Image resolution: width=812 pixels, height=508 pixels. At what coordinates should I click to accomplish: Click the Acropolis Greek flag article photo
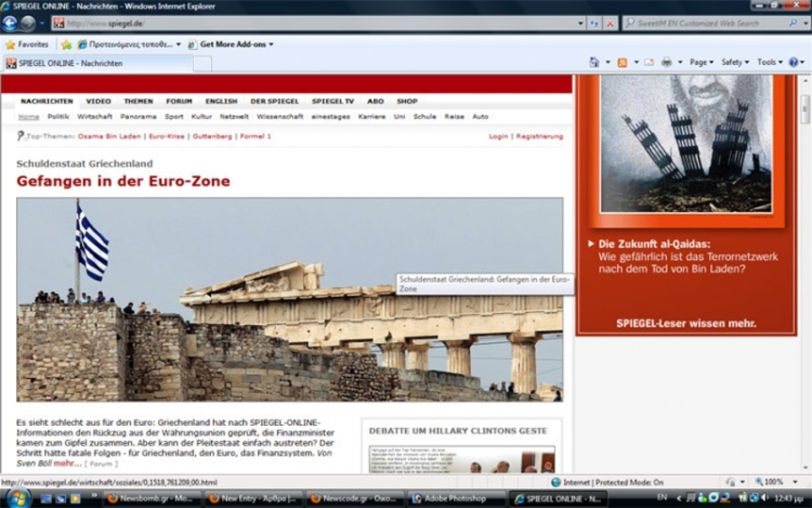pos(290,300)
